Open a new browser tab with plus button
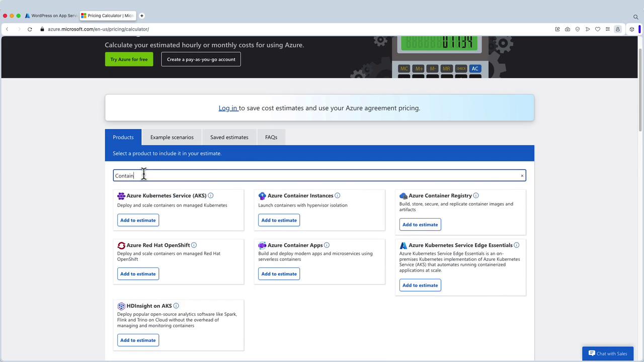Image resolution: width=644 pixels, height=362 pixels. click(x=142, y=16)
